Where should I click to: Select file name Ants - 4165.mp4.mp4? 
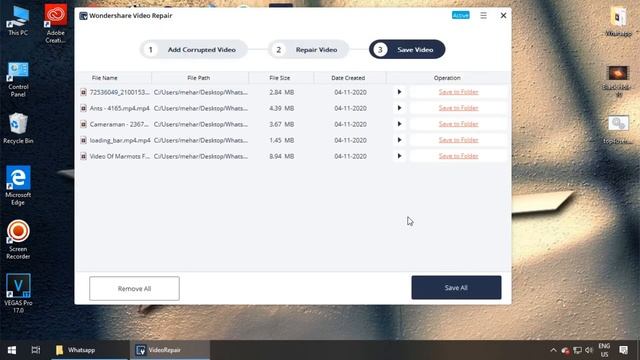[x=120, y=108]
